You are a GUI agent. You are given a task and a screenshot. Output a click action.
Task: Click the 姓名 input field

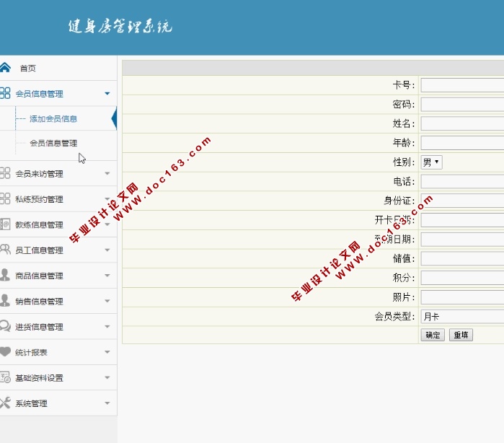pyautogui.click(x=462, y=123)
